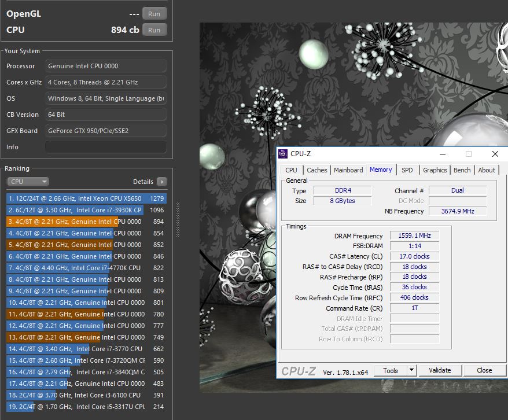Click the Info text field
This screenshot has height=420, width=508.
(106, 147)
